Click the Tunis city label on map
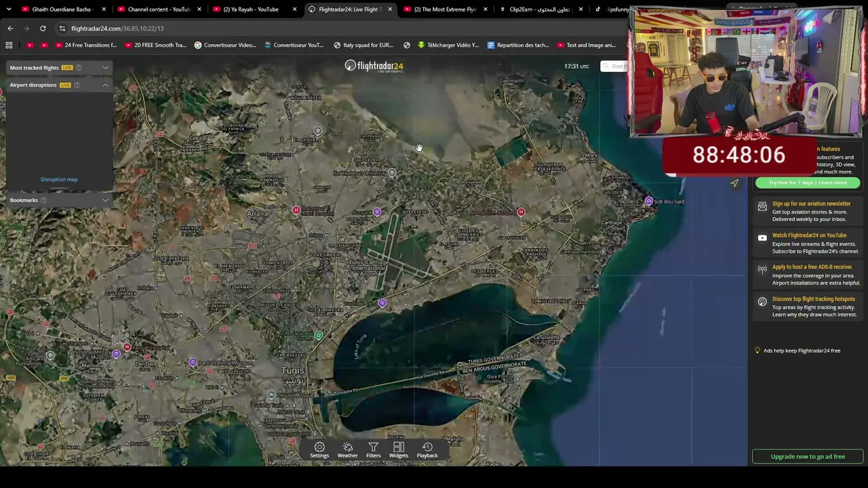This screenshot has width=868, height=488. tap(293, 370)
